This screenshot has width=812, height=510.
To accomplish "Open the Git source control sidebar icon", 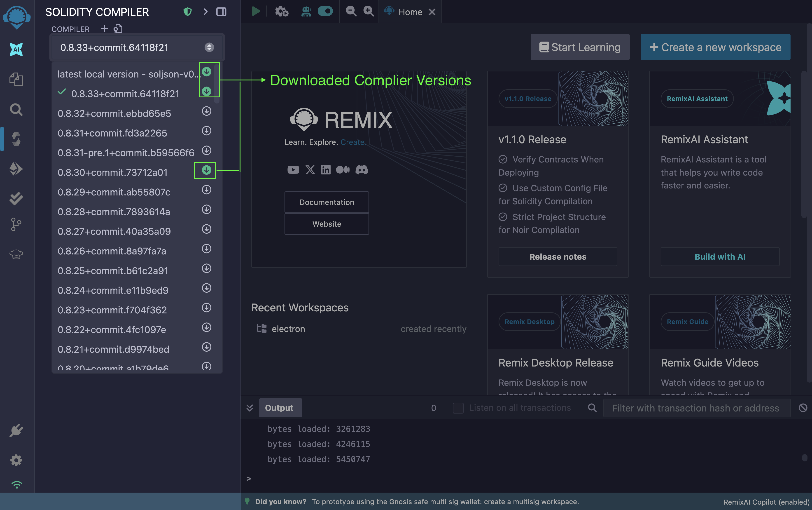I will (16, 224).
